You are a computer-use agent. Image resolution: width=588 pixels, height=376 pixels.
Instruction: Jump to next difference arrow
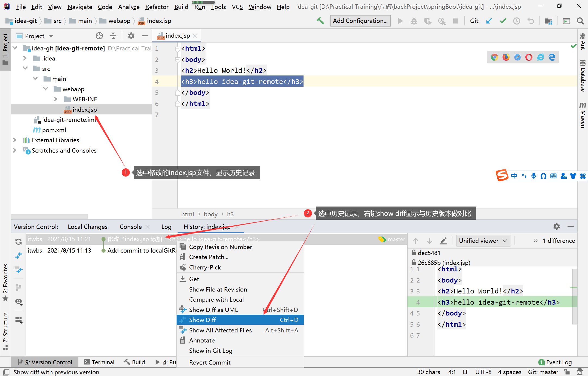(x=430, y=241)
